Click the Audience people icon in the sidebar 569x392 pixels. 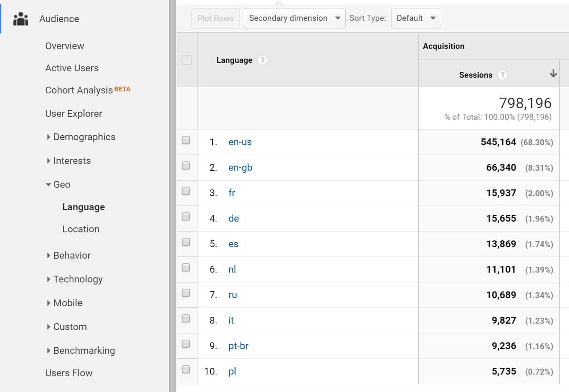click(x=21, y=19)
